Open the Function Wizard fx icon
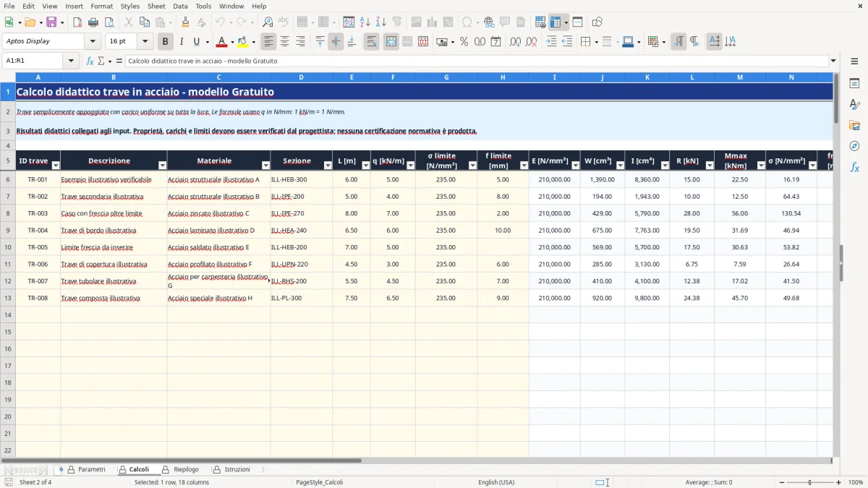This screenshot has width=868, height=488. click(90, 61)
